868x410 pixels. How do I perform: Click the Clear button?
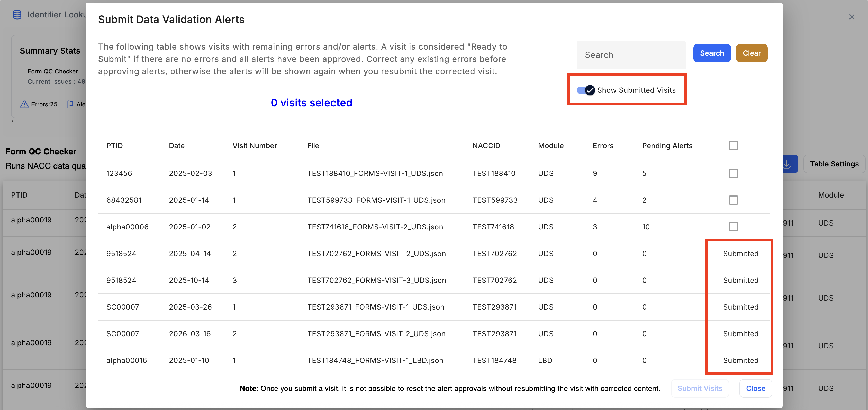pos(752,53)
